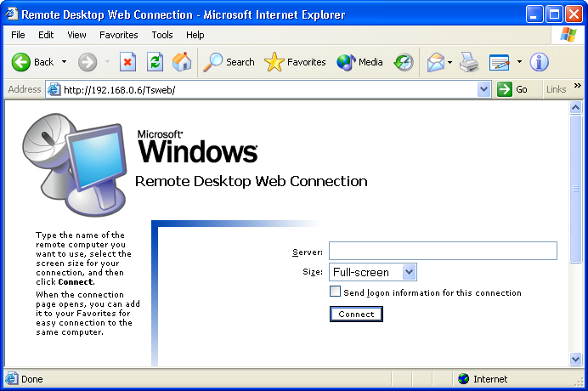588x391 pixels.
Task: Click the Go button
Action: coord(513,89)
